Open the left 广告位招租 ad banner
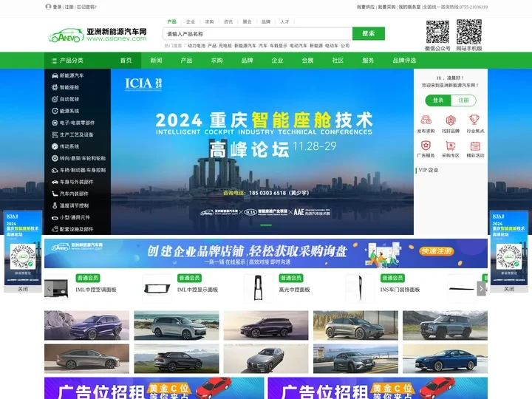 (x=154, y=388)
